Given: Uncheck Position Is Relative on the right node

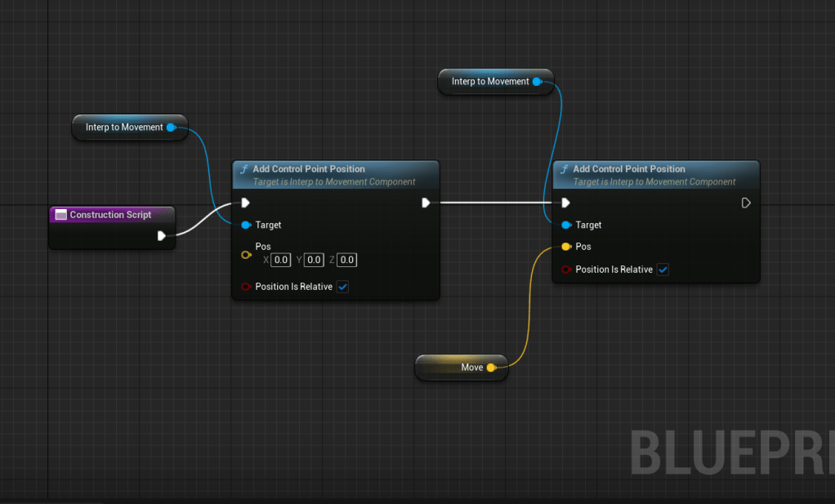Looking at the screenshot, I should point(663,270).
